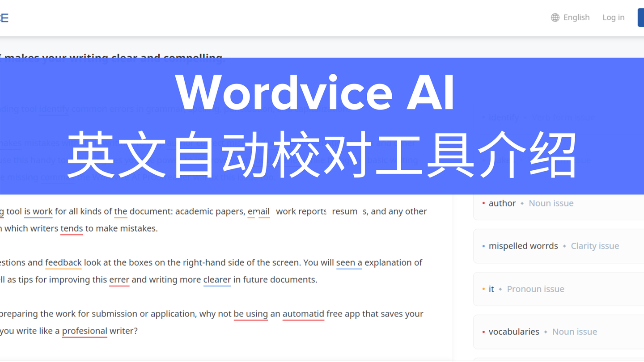Click the underlined phrase "be using"
This screenshot has width=644, height=362.
(x=251, y=314)
